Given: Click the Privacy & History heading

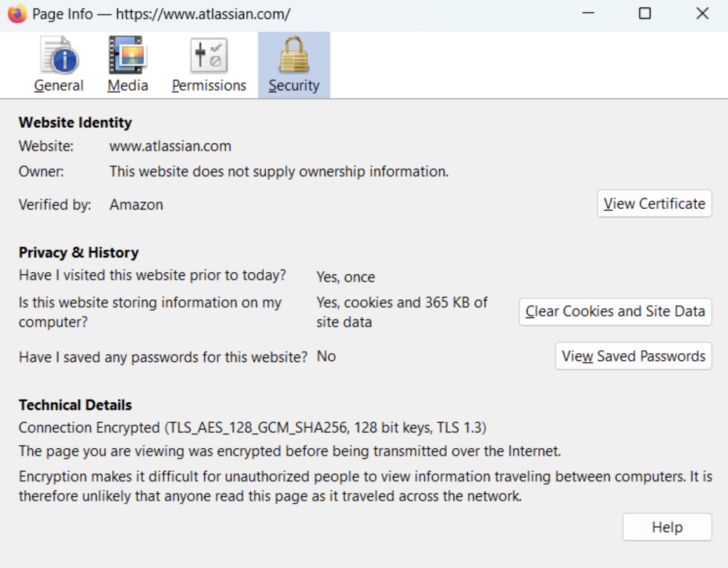Looking at the screenshot, I should click(79, 252).
